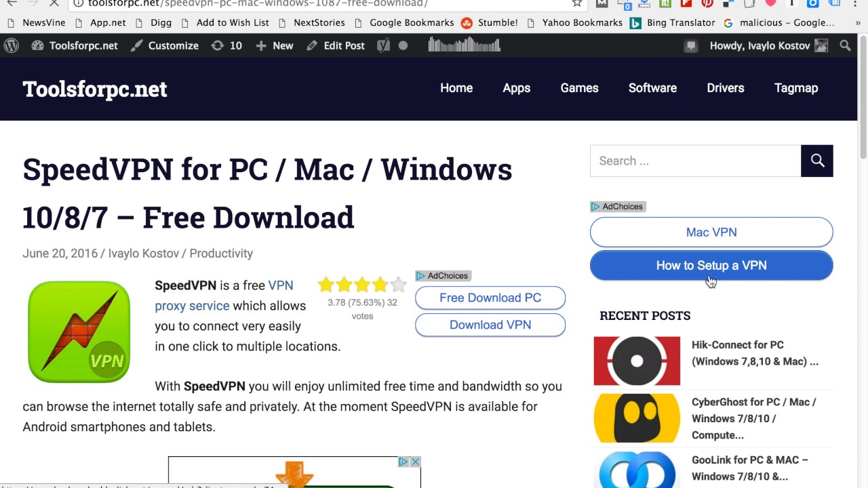Click the Free Download PC ad button
868x488 pixels.
(490, 298)
